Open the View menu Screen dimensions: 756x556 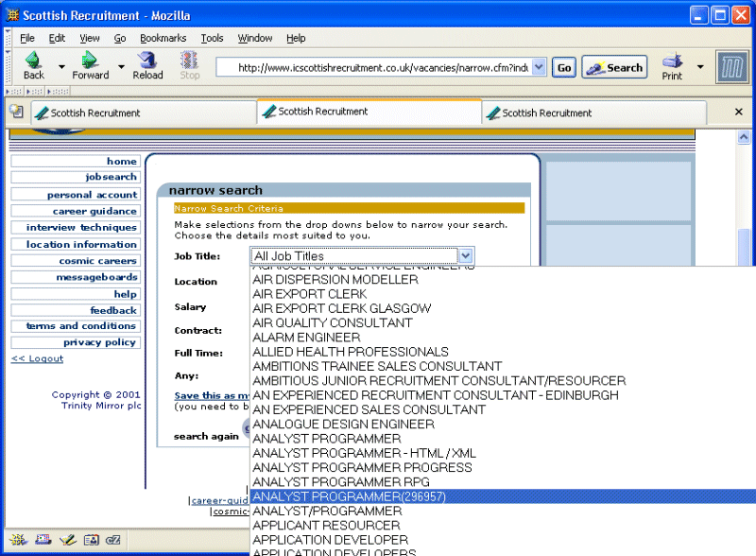point(90,38)
